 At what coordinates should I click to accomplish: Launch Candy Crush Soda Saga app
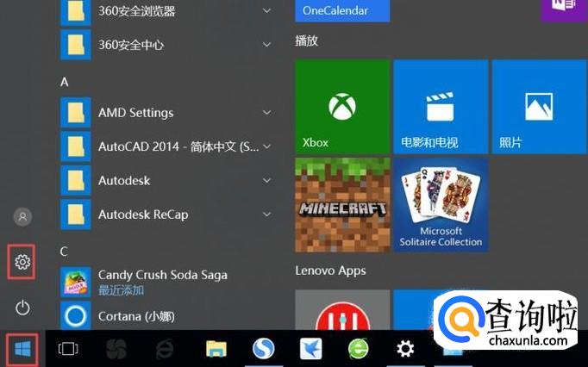tap(162, 281)
